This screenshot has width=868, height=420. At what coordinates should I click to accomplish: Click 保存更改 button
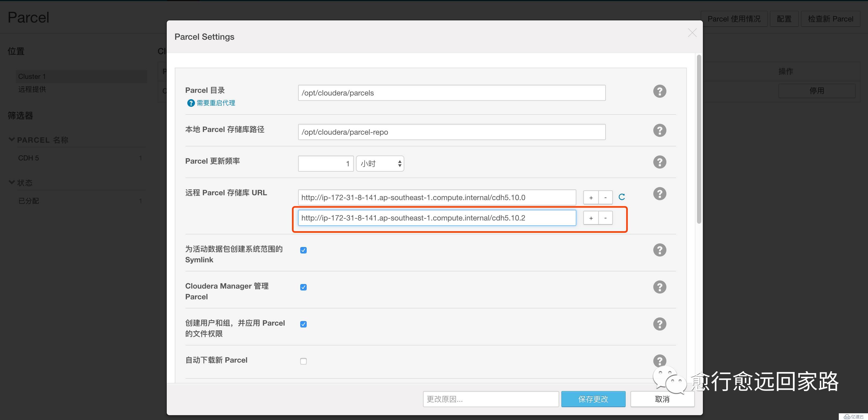click(x=593, y=399)
